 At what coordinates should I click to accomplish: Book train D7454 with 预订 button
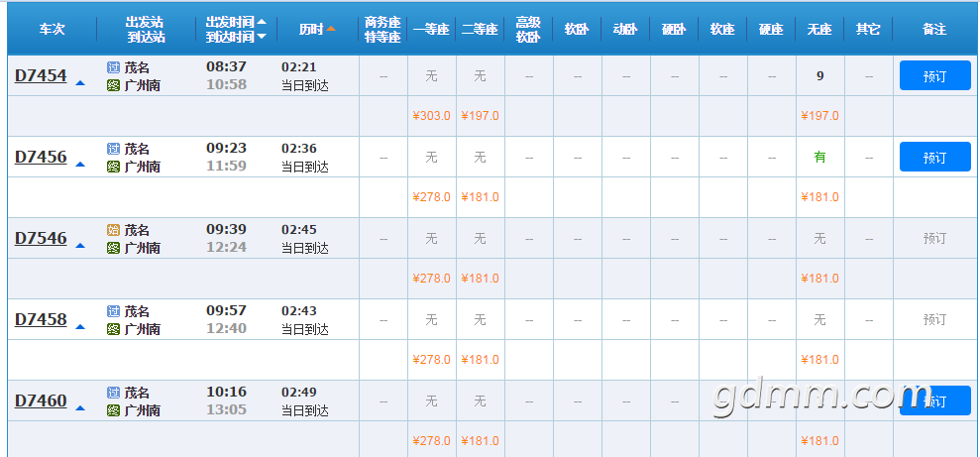coord(935,75)
